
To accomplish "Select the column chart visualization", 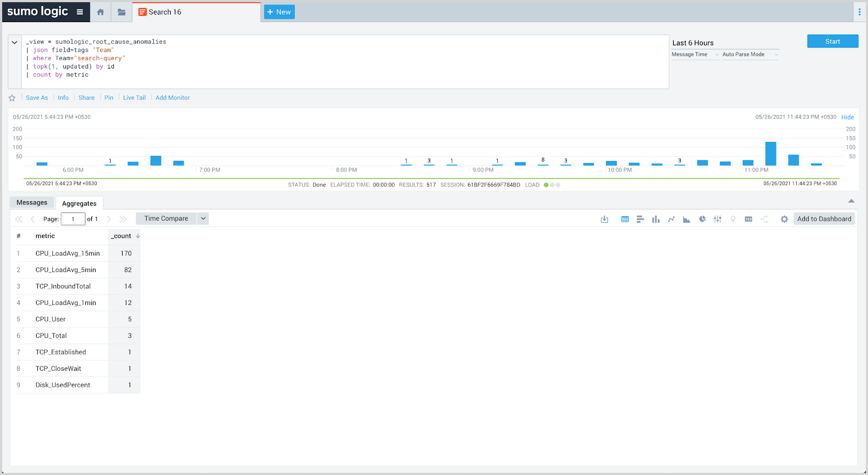I will (655, 219).
